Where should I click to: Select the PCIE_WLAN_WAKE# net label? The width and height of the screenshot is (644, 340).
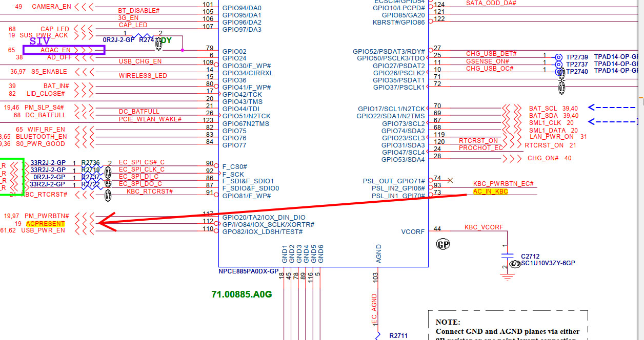[150, 119]
